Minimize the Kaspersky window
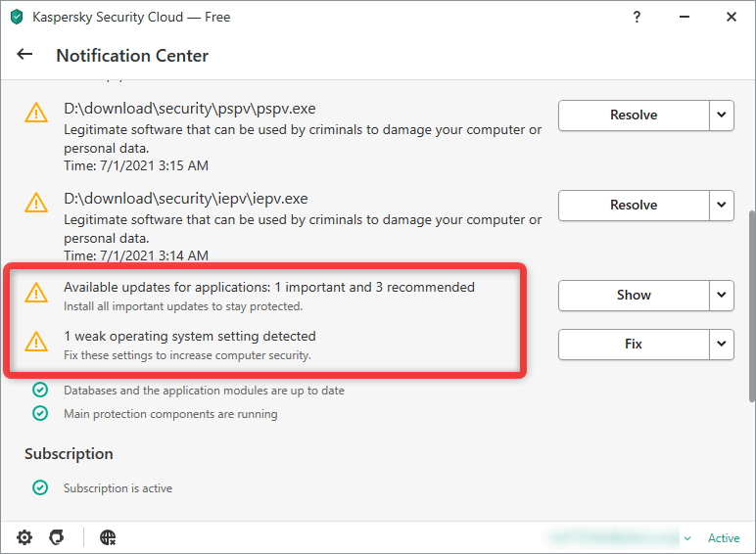756x554 pixels. tap(685, 17)
